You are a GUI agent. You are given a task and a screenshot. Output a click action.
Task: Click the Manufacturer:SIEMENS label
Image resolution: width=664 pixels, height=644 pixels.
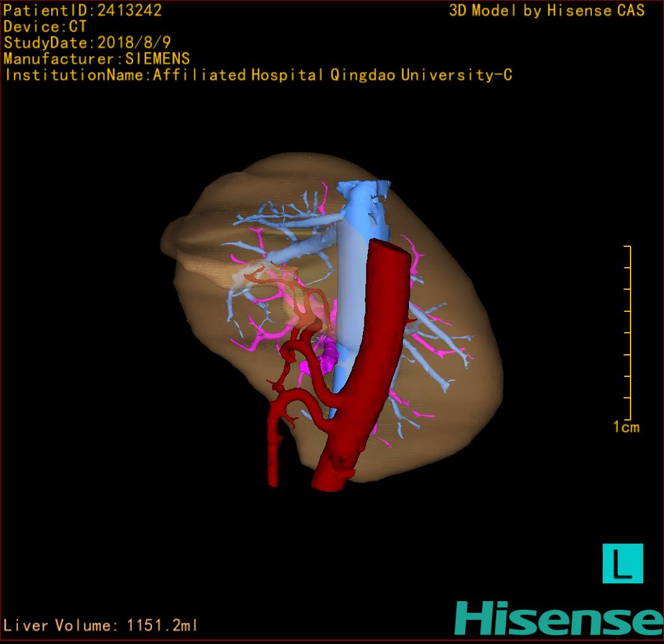coord(96,59)
